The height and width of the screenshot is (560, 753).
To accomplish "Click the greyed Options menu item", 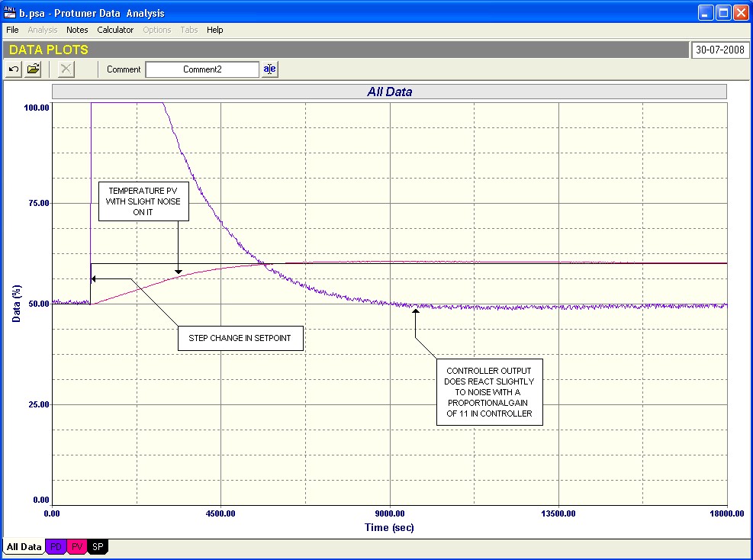I will [x=157, y=30].
